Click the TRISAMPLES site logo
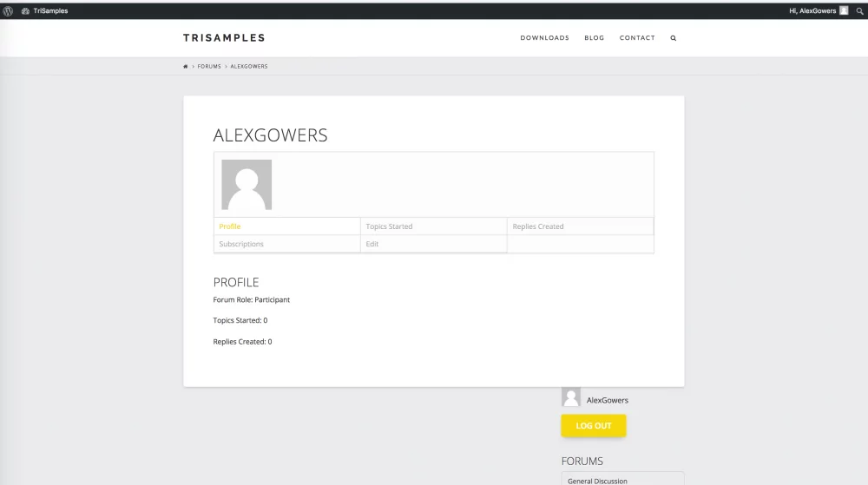The width and height of the screenshot is (868, 485). click(224, 38)
